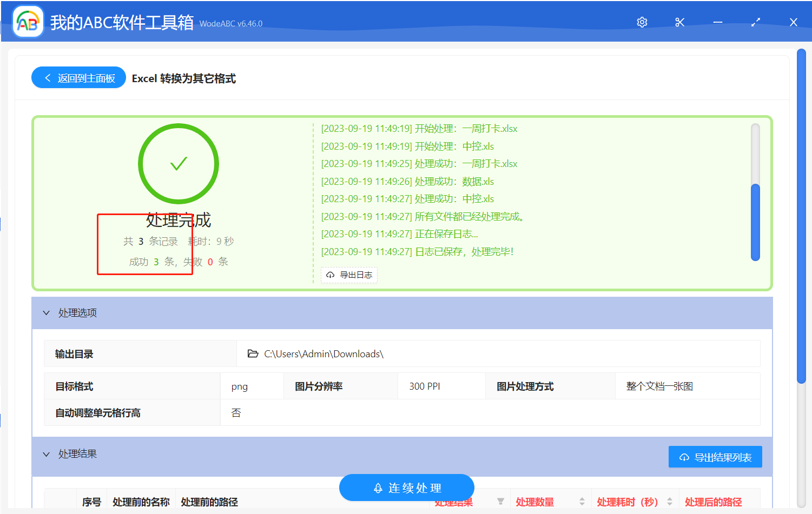Click the folder icon beside the output directory
The image size is (812, 514).
tap(253, 353)
